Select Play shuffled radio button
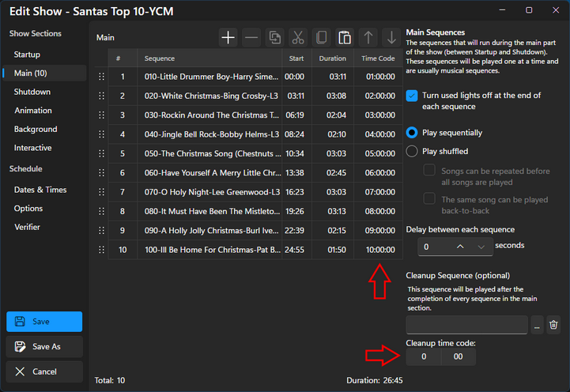Screen dimensions: 570x392 click(x=412, y=151)
